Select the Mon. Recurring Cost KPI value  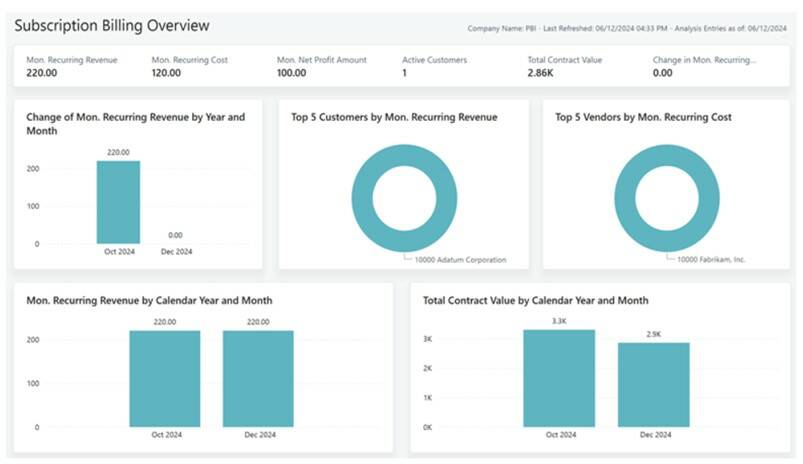coord(165,73)
